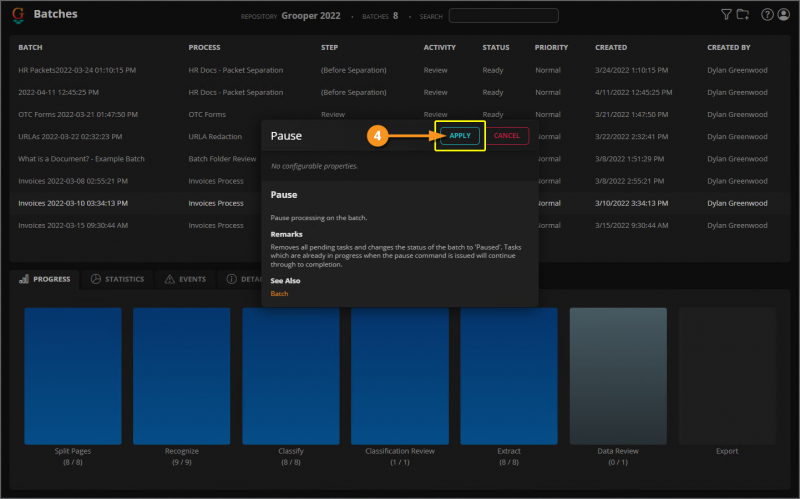
Task: Switch to the Statistics tab
Action: pos(117,279)
